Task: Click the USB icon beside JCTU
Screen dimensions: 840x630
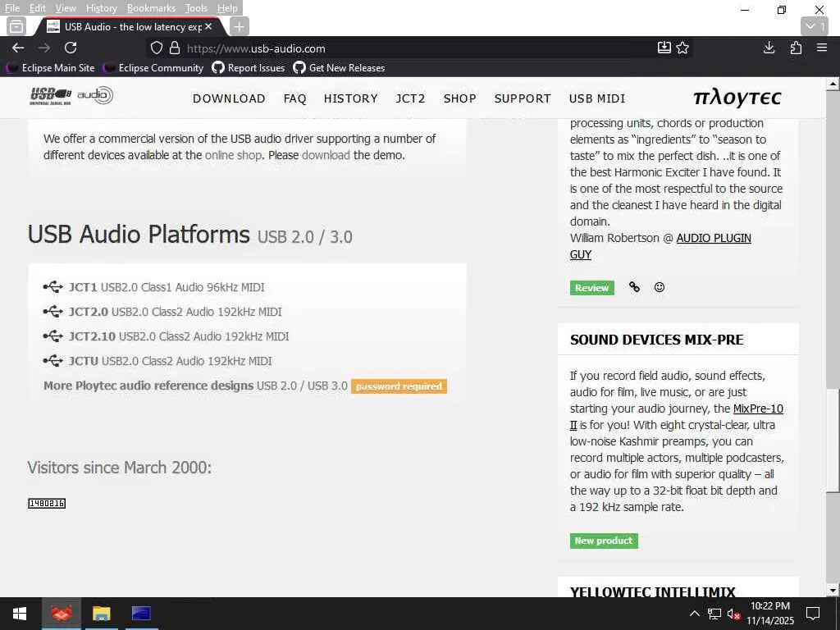Action: (x=53, y=361)
